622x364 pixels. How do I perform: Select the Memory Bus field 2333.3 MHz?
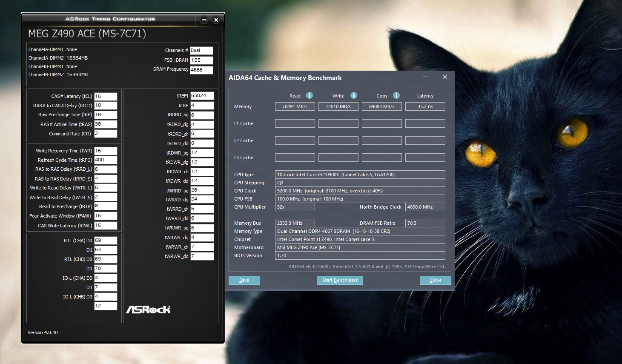pos(295,223)
